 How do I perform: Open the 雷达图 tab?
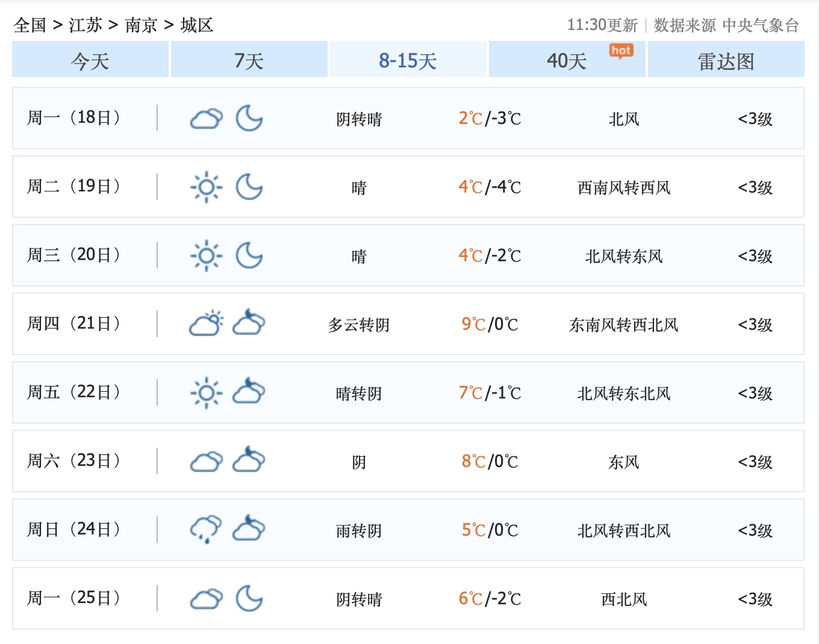pos(726,60)
